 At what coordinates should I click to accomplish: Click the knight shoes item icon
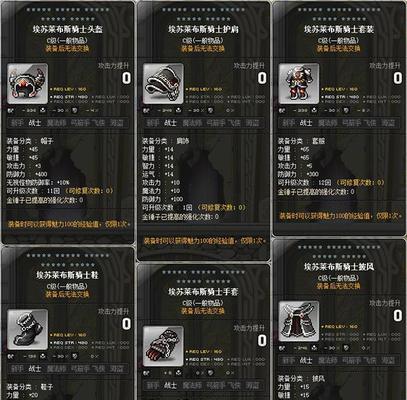[x=28, y=329]
